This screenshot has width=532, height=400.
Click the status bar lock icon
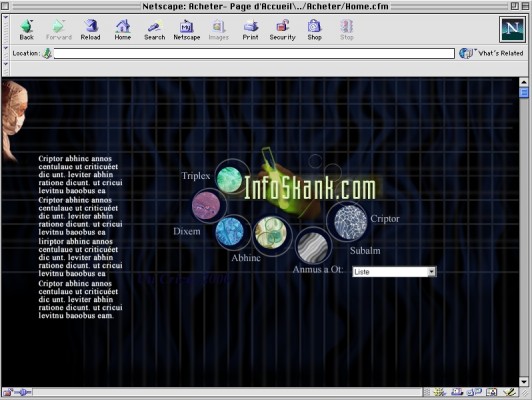7,393
